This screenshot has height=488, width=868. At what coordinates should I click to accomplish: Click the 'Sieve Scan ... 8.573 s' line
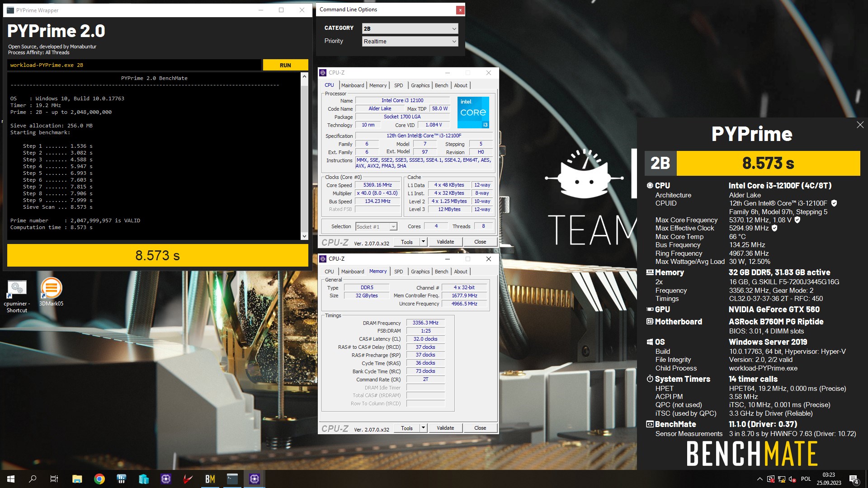click(x=58, y=207)
